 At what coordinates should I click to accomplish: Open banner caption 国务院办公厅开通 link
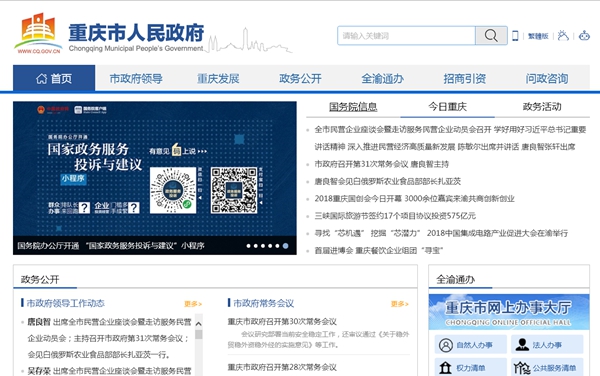point(111,246)
